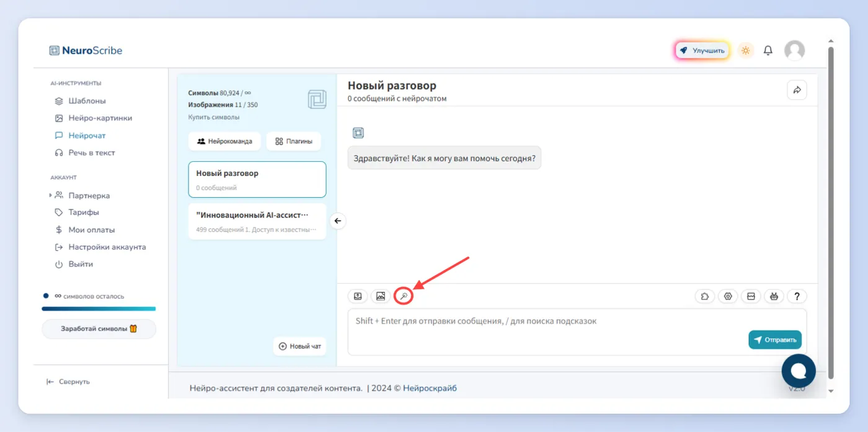Toggle the light/dark theme sun icon
868x432 pixels.
[746, 51]
